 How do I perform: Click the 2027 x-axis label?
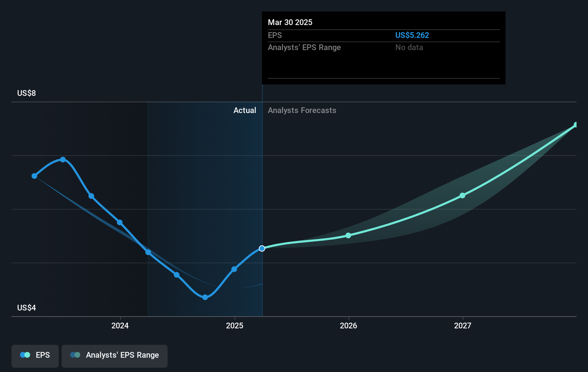[463, 325]
